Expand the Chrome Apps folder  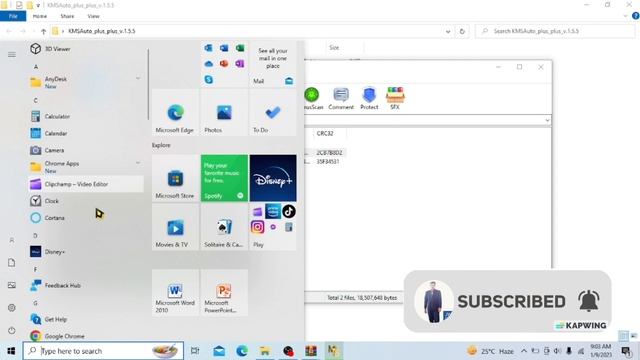tap(86, 167)
